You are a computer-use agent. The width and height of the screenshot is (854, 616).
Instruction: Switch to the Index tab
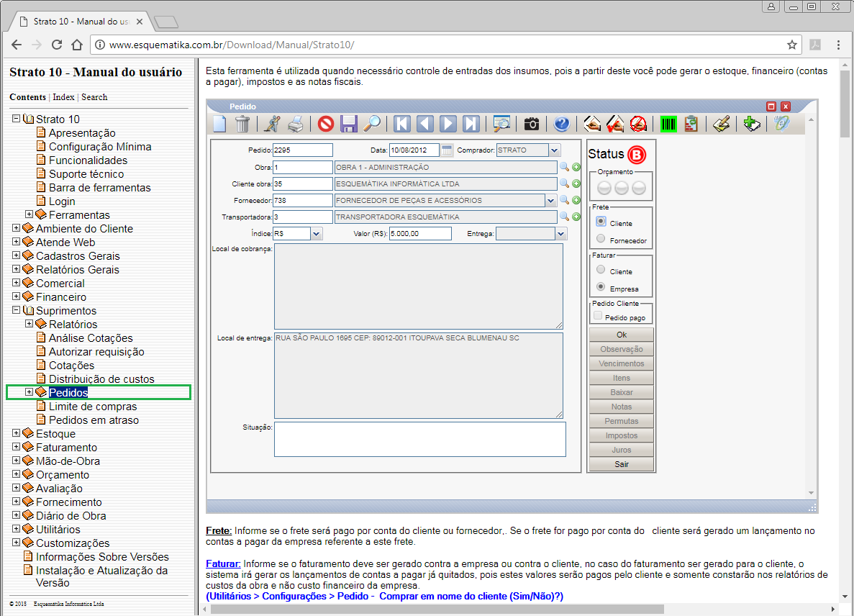coord(63,97)
